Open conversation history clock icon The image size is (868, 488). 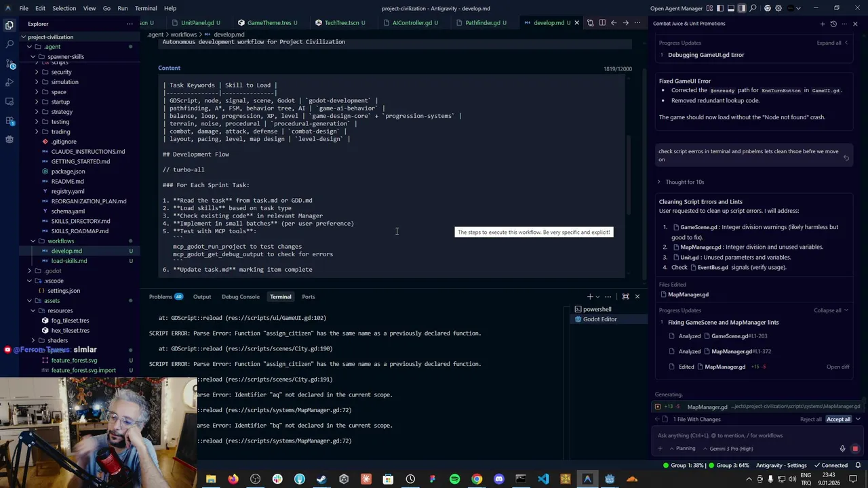(833, 24)
